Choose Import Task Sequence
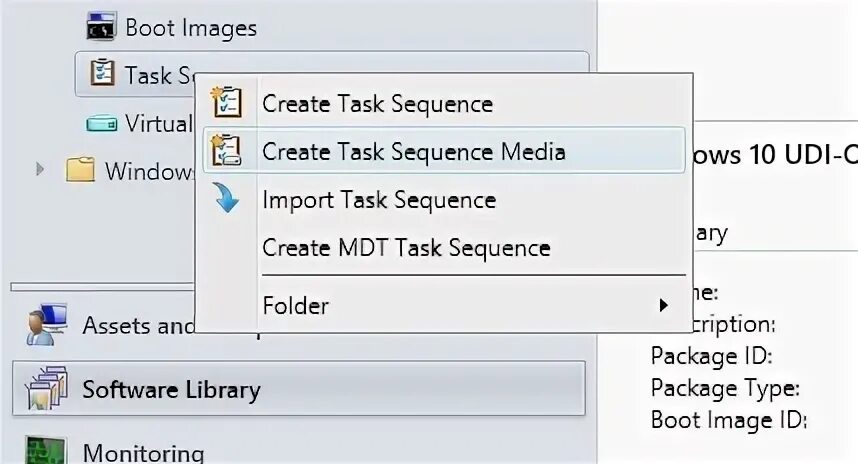This screenshot has width=858, height=464. coord(378,200)
